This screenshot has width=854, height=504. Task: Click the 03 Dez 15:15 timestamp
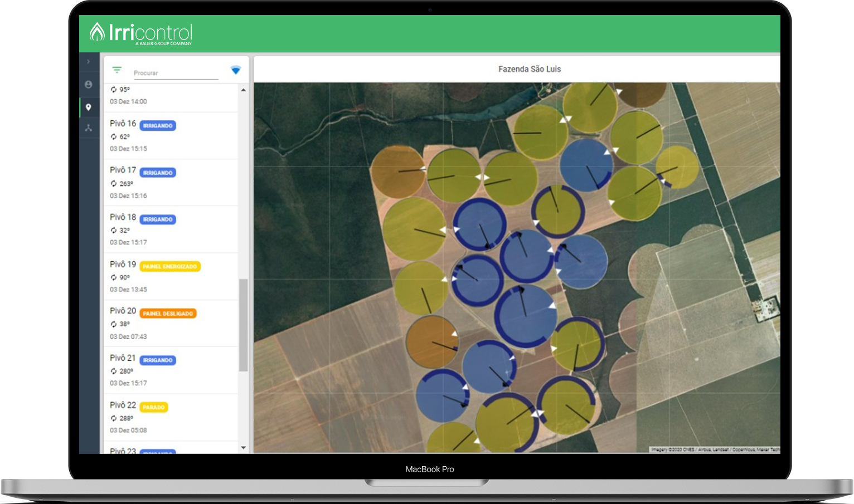click(x=128, y=149)
